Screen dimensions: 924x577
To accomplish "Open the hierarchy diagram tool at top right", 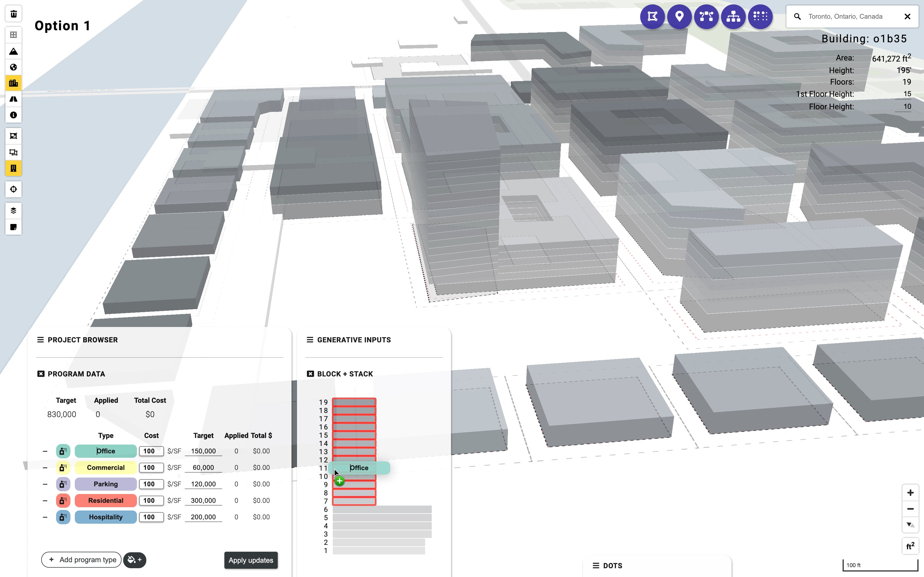I will [x=733, y=16].
